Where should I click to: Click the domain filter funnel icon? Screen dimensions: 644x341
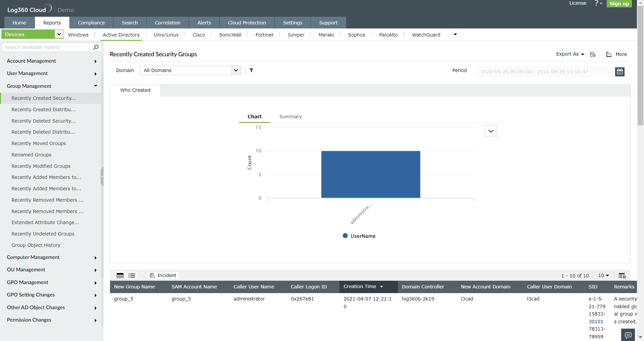[251, 70]
